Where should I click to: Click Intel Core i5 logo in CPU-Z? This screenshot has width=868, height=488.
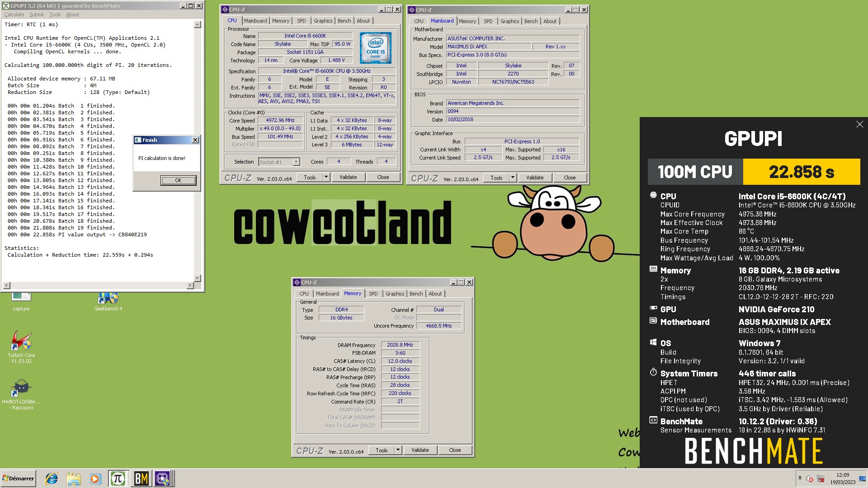pyautogui.click(x=375, y=47)
